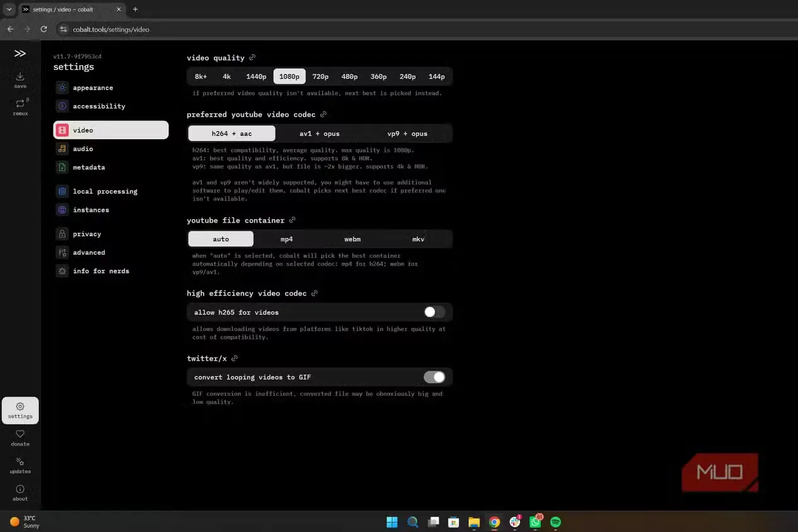Open the about info icon
The height and width of the screenshot is (532, 798).
pyautogui.click(x=20, y=489)
